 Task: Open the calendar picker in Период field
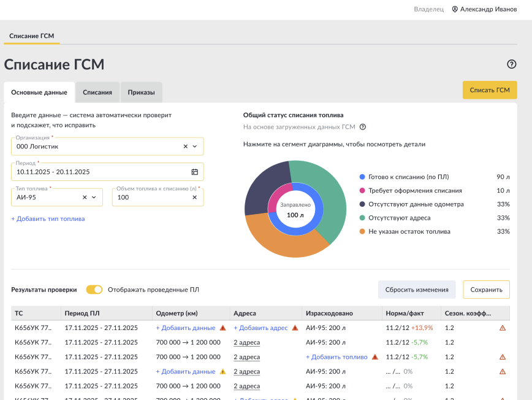[194, 172]
